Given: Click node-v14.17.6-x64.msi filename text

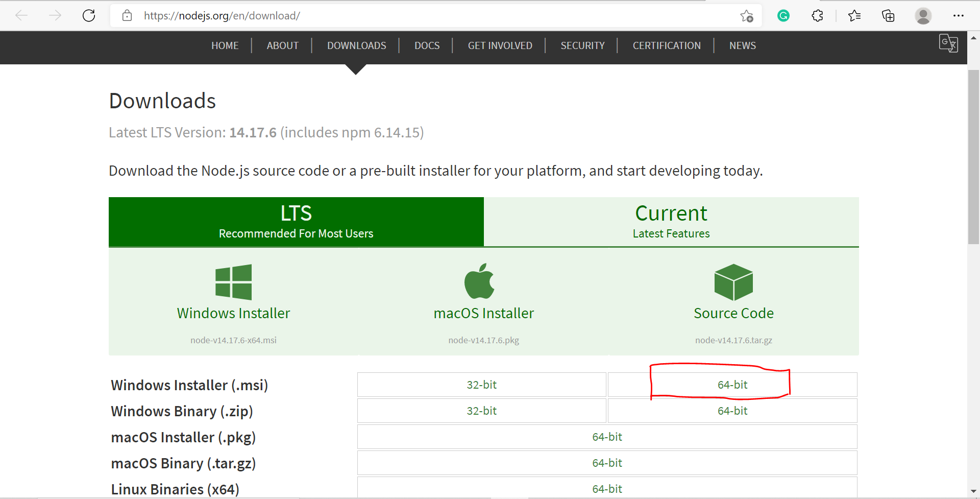Looking at the screenshot, I should point(233,340).
